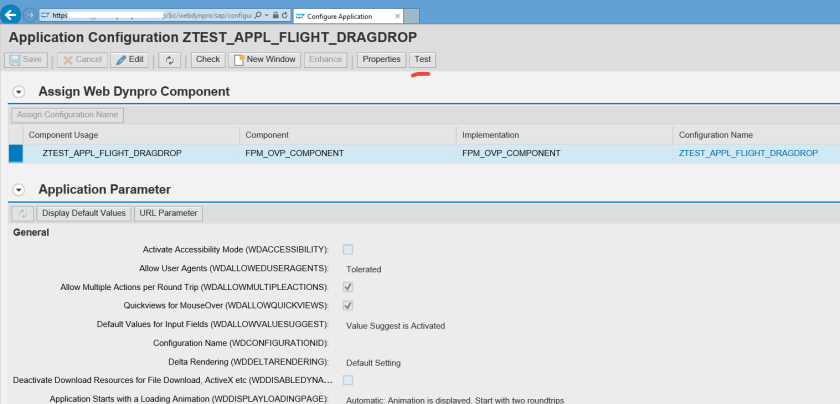Click the Delta Rendering (WDDELTARENDERING) label
Viewport: 840px width, 404px height.
click(249, 362)
